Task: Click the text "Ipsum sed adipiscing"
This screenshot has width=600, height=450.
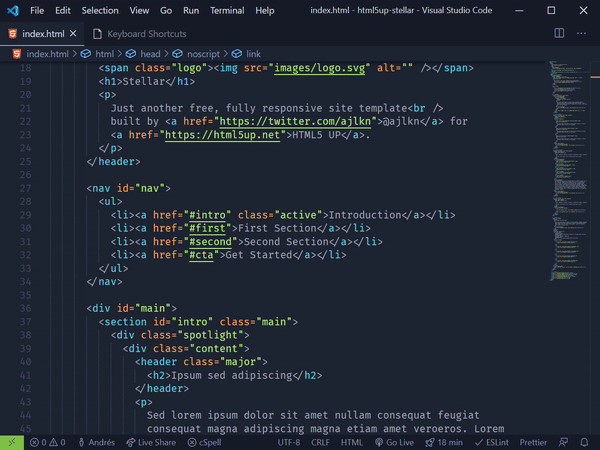Action: point(232,375)
